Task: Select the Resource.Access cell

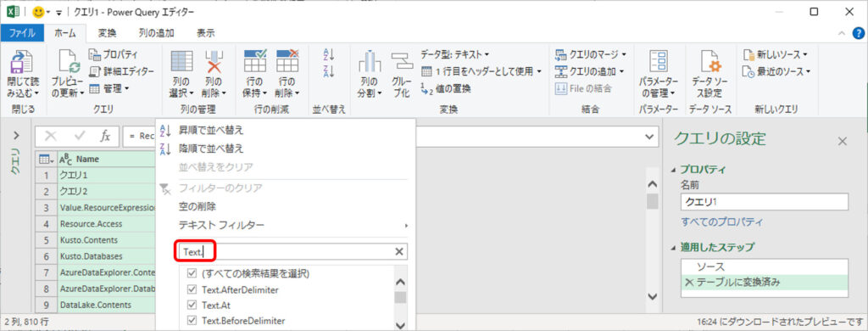Action: [107, 224]
